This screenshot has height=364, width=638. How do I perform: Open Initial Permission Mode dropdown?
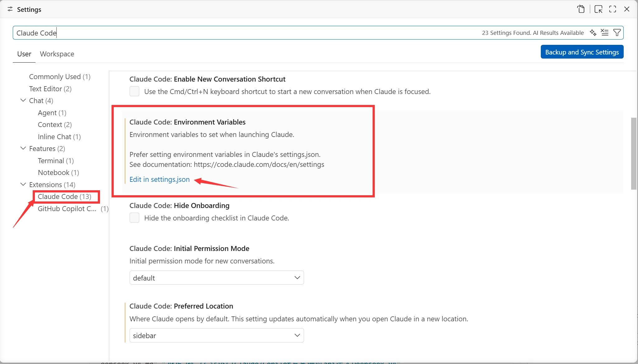[x=217, y=278]
